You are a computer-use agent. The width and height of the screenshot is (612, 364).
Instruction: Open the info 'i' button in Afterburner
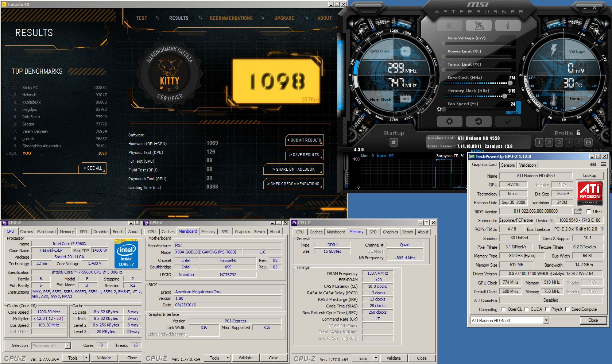click(x=508, y=26)
